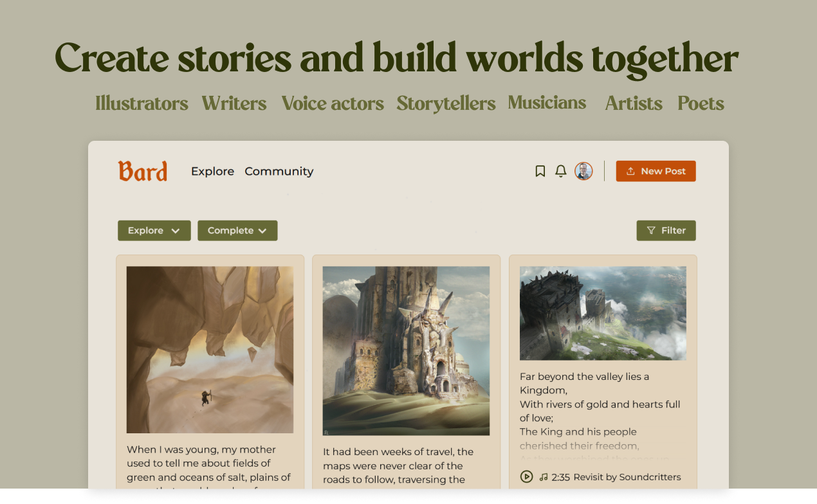Click the Bard logo
This screenshot has height=504, width=817.
pos(143,171)
